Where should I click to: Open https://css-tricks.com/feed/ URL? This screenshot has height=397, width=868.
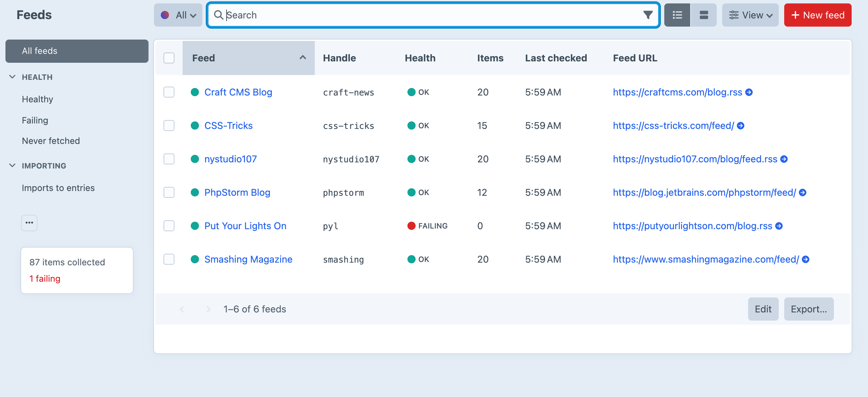[673, 126]
